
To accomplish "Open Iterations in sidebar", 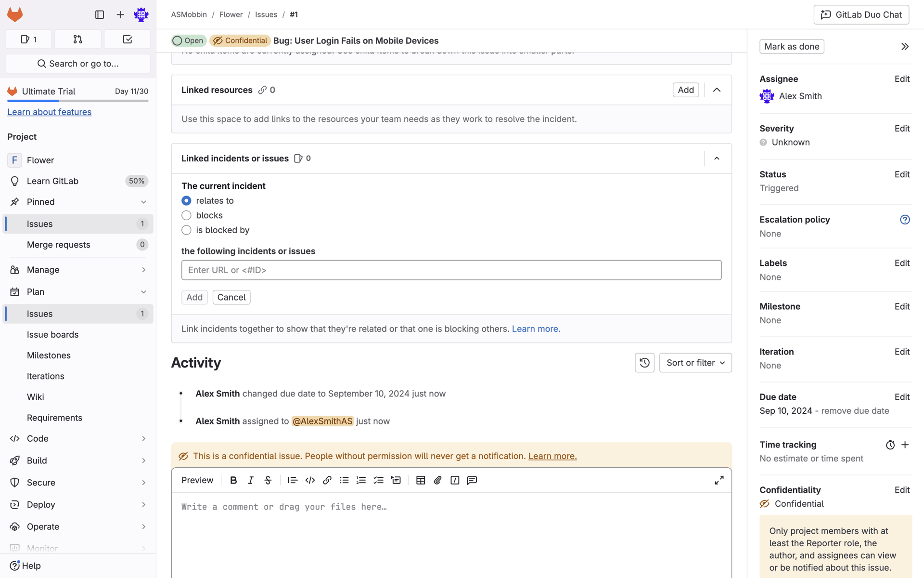I will 78,376.
